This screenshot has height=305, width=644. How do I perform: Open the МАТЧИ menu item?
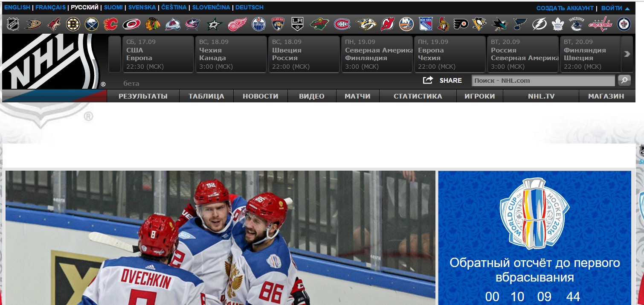(x=357, y=96)
